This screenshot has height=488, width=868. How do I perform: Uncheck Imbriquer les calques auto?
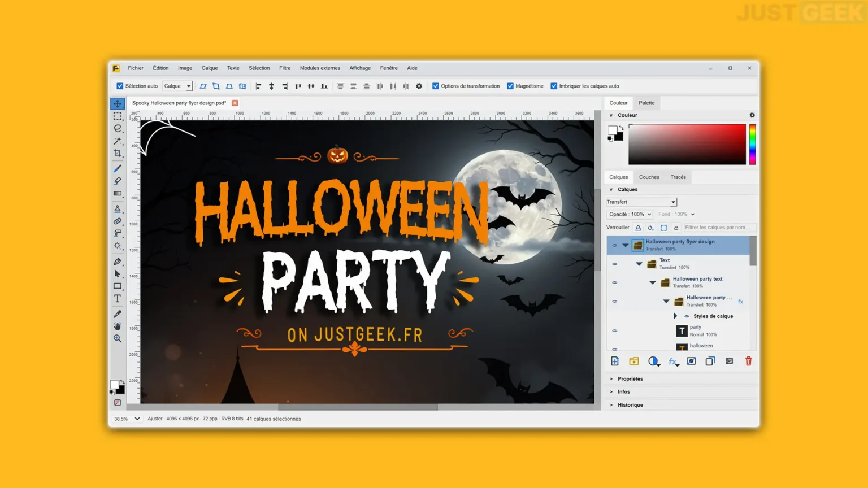pos(554,86)
